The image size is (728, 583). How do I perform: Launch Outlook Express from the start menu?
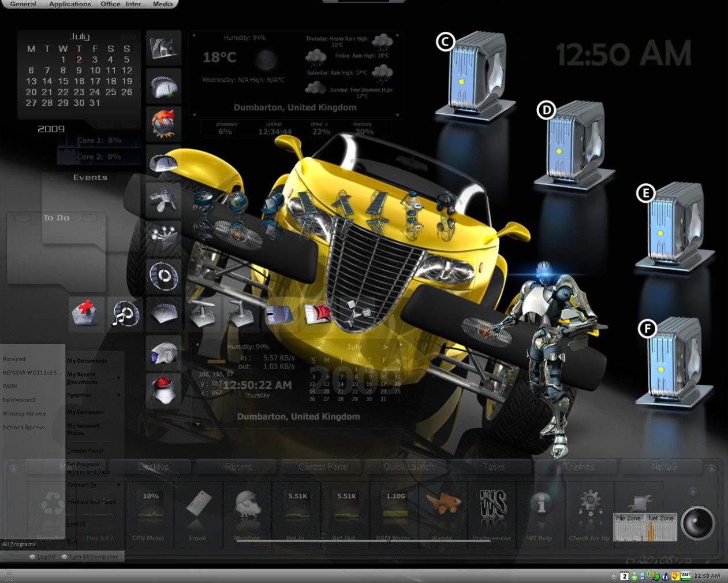[x=23, y=428]
